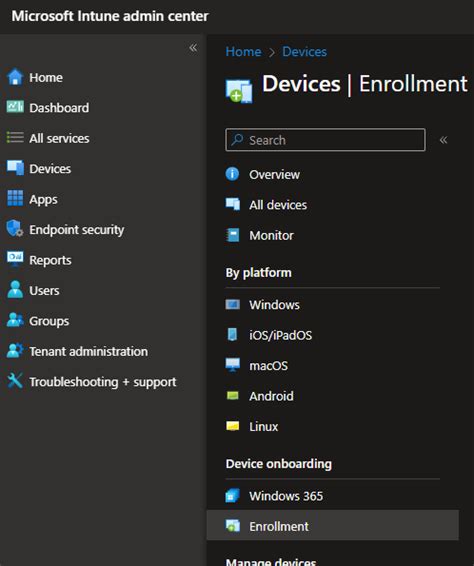Click the Endpoint security shield icon
The image size is (474, 566).
pos(15,228)
